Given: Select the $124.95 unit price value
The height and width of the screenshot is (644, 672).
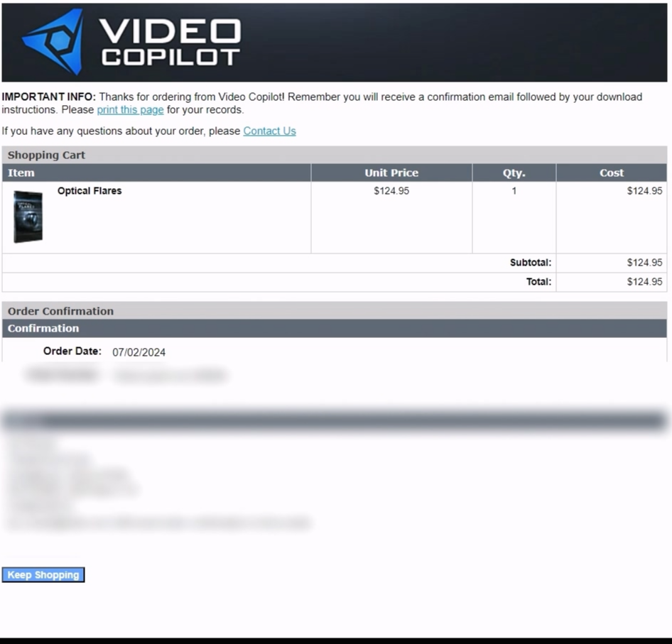Looking at the screenshot, I should [x=391, y=191].
